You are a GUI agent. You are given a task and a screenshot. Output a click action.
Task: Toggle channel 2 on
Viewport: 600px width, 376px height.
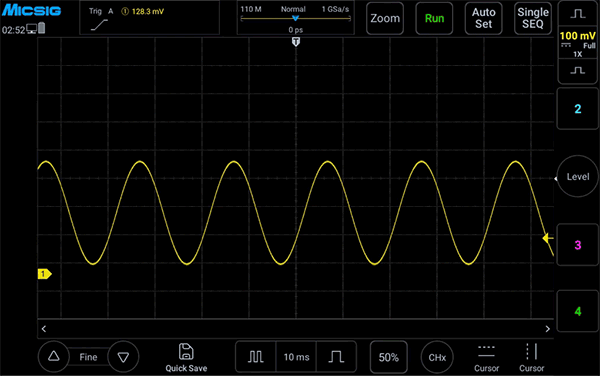click(x=578, y=109)
